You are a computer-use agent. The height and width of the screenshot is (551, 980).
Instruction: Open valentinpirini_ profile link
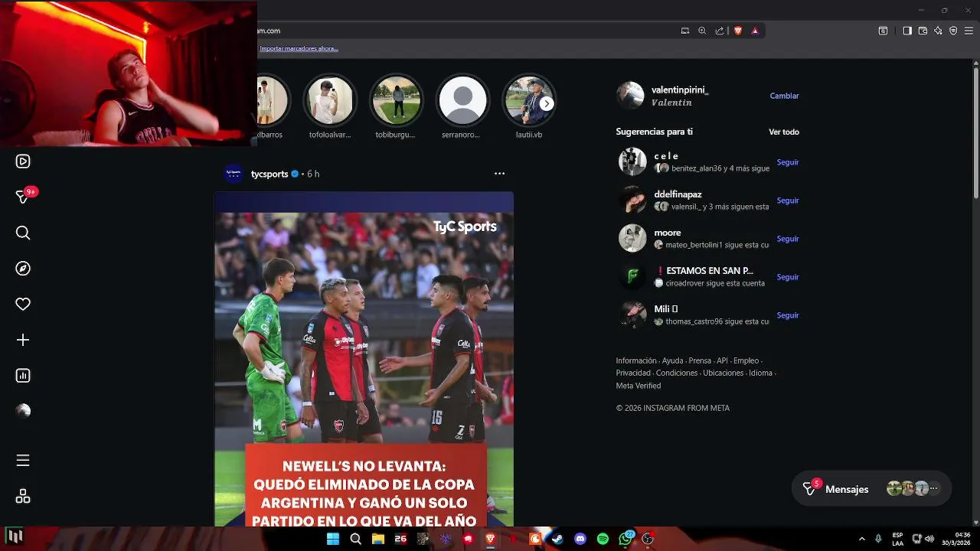click(680, 90)
